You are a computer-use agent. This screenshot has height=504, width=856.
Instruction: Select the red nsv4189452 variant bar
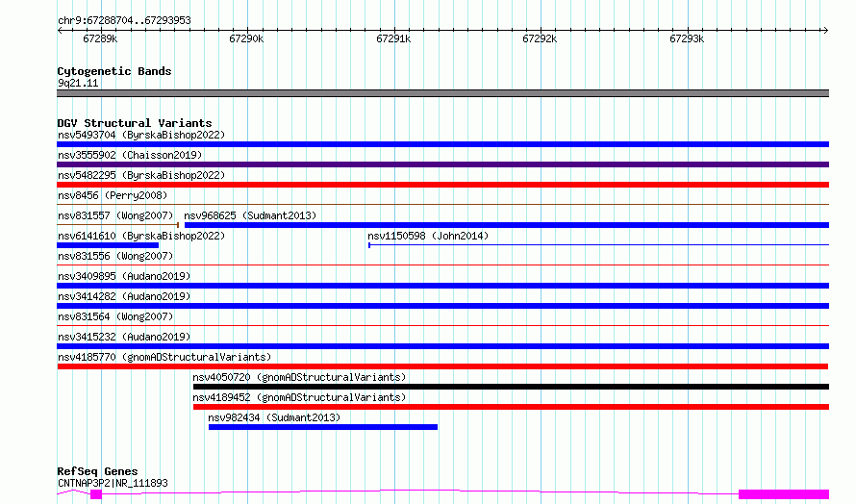511,407
